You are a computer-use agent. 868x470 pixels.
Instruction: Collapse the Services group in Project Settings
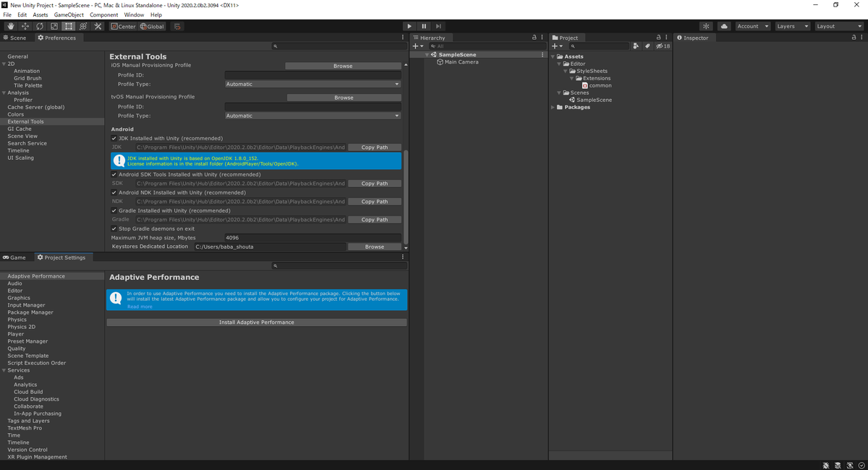pos(4,370)
